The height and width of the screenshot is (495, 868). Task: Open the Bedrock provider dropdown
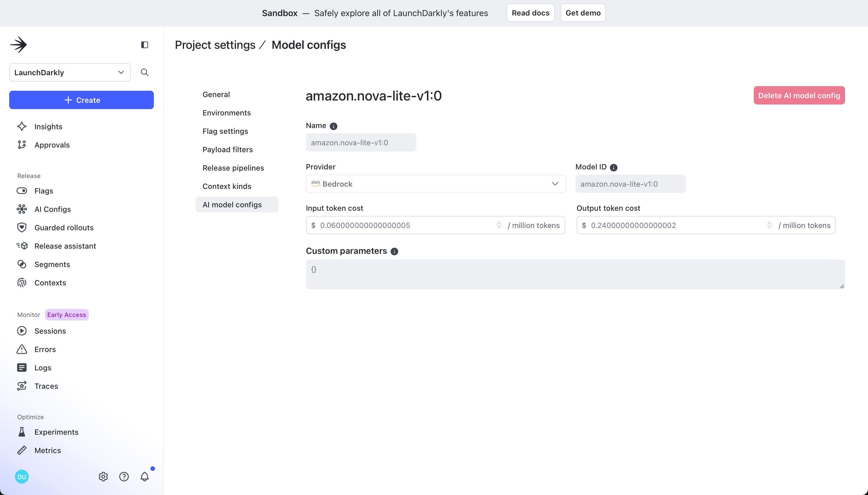[436, 184]
